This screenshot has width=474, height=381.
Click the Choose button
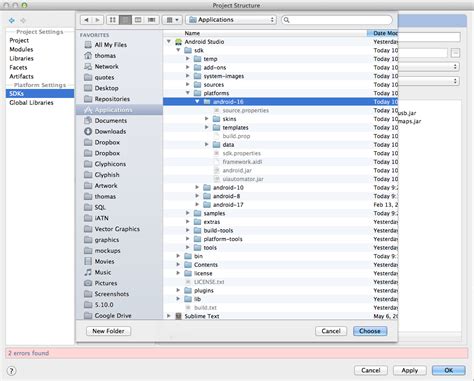pos(370,331)
